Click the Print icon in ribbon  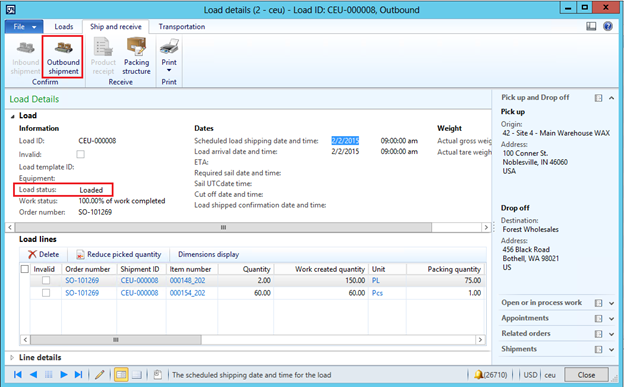click(x=169, y=47)
